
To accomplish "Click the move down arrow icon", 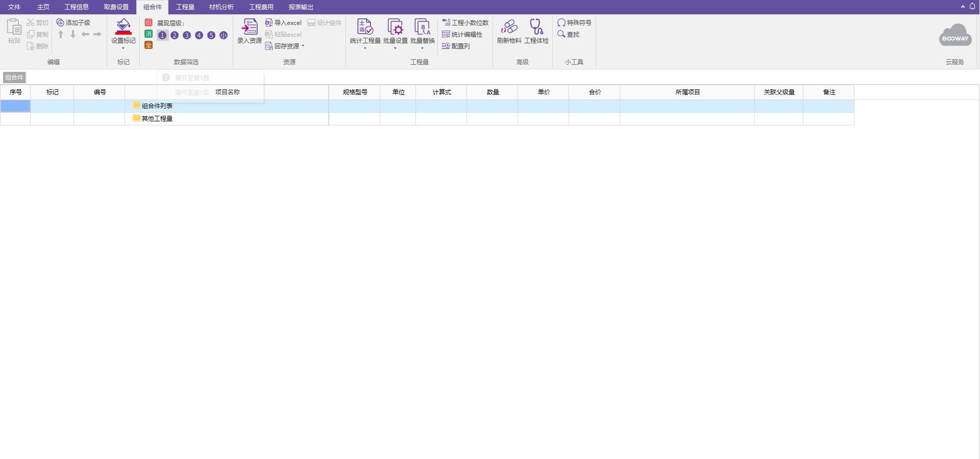I will point(73,34).
